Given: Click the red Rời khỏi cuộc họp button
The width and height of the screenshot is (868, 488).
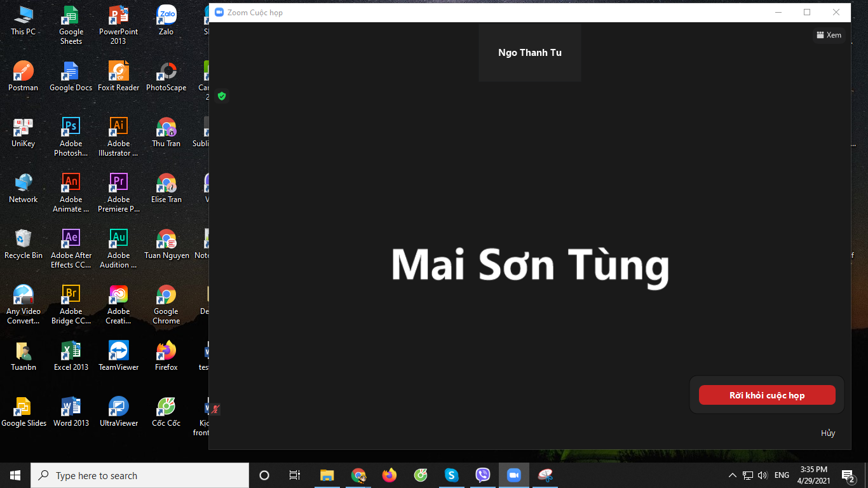Looking at the screenshot, I should pos(767,395).
